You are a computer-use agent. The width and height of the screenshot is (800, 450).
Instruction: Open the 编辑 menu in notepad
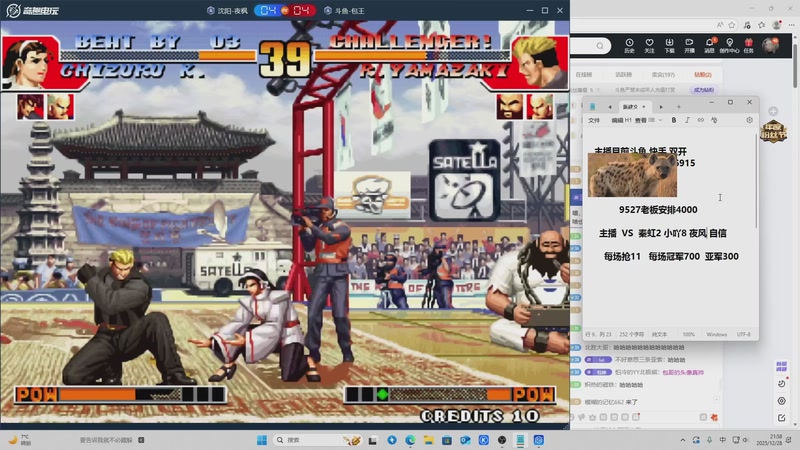tap(617, 120)
